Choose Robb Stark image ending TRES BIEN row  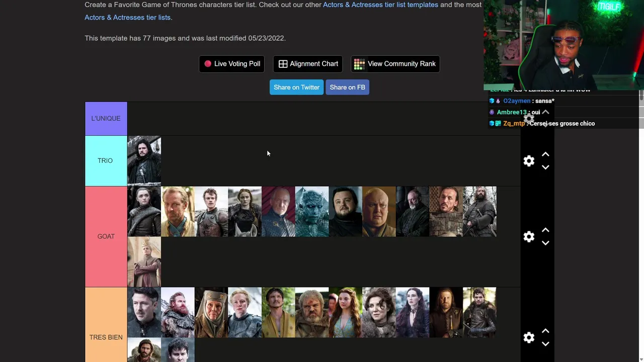pos(479,312)
